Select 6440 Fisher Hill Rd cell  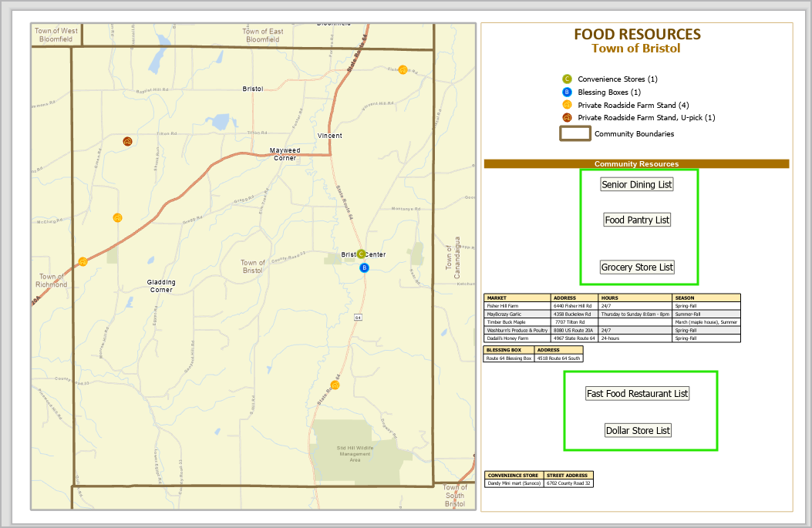pyautogui.click(x=574, y=306)
